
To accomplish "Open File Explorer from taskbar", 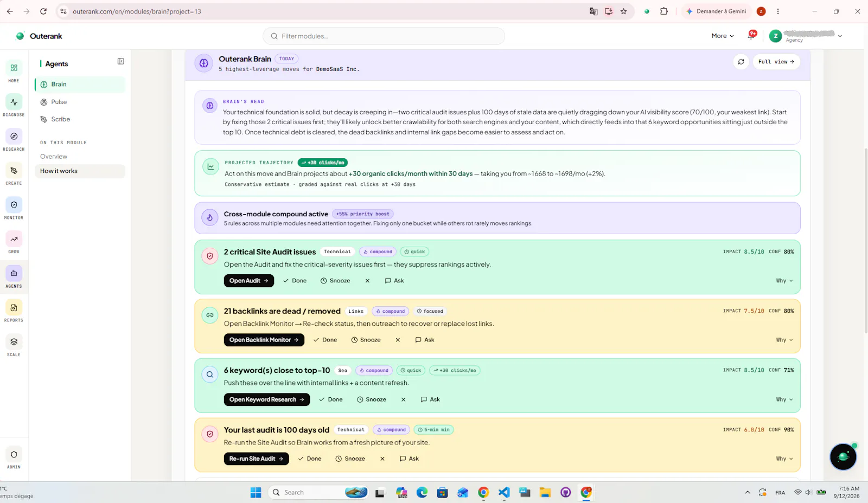I will (x=545, y=492).
